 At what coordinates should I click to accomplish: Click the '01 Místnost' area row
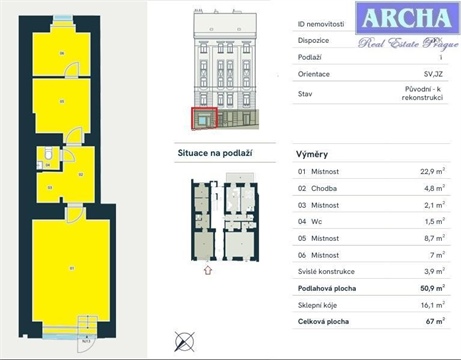point(371,171)
